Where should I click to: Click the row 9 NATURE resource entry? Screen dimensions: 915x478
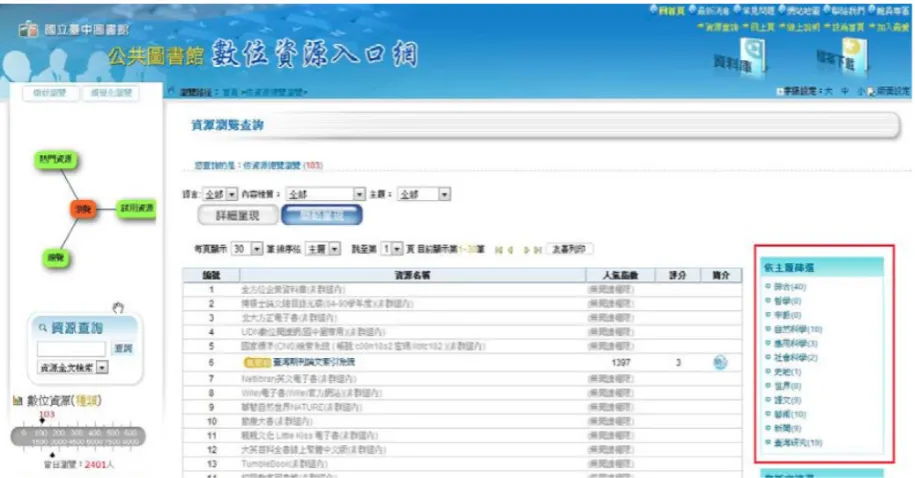[x=302, y=407]
